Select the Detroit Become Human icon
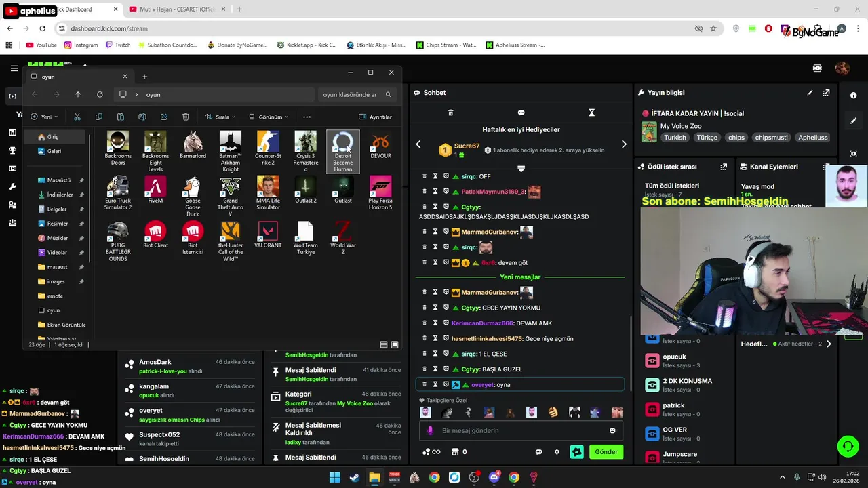Viewport: 868px width, 488px height. (x=343, y=152)
